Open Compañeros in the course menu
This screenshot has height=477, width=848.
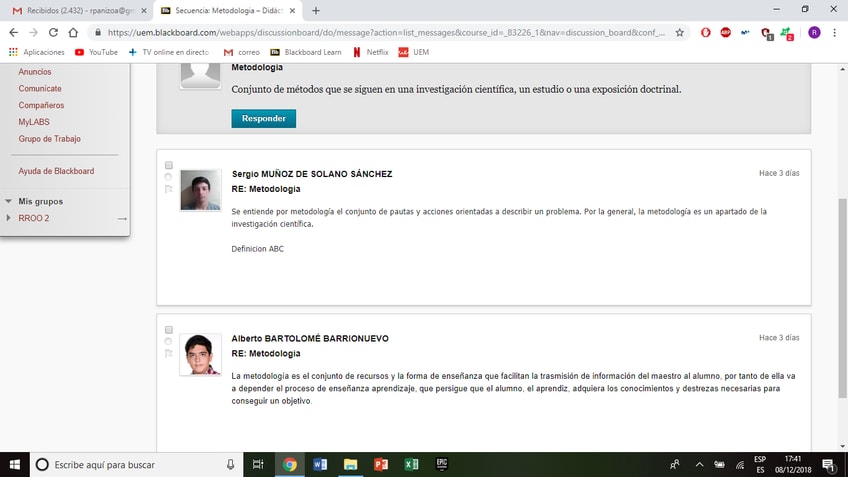(41, 105)
